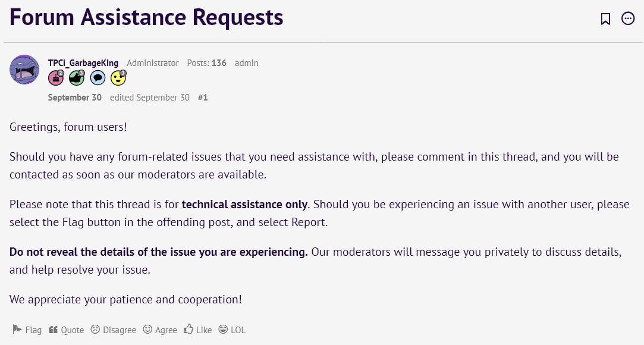Open the September 30 post permalink
Screen dimensions: 644x345
tap(75, 98)
